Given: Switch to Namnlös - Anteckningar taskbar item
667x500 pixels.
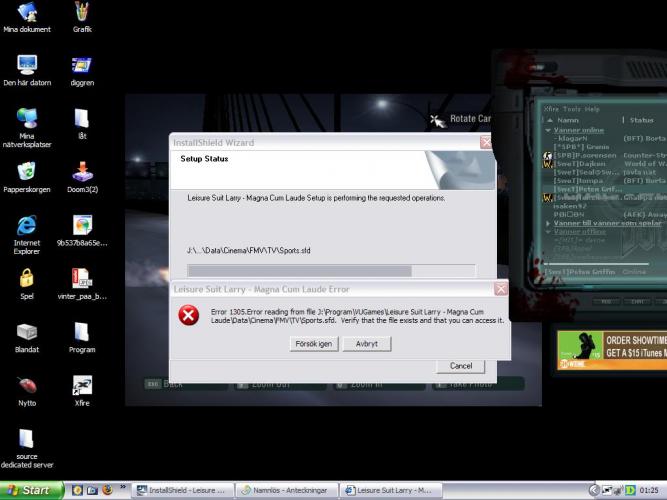Looking at the screenshot, I should tap(287, 490).
